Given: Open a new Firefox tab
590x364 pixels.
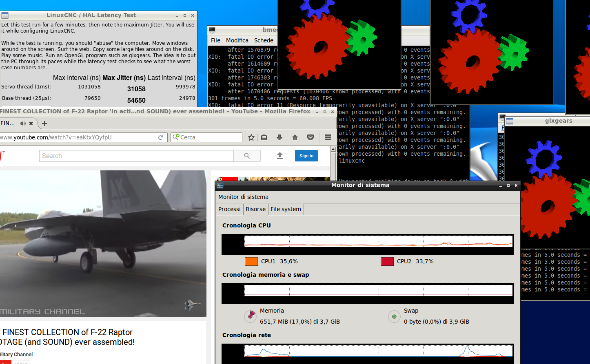Looking at the screenshot, I should pos(44,124).
